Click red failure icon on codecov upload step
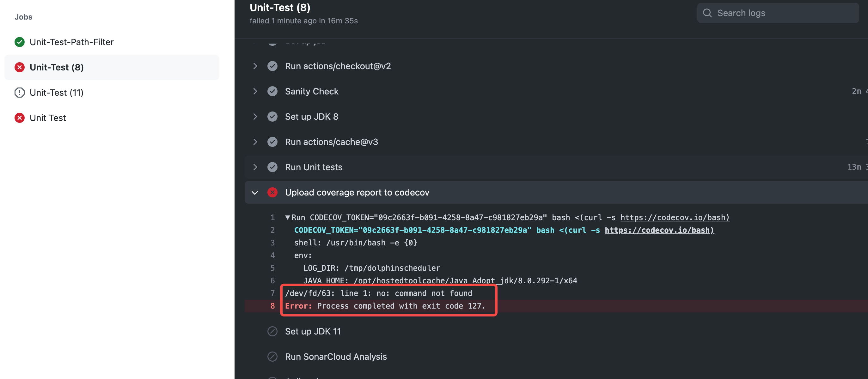The image size is (868, 379). [x=272, y=193]
